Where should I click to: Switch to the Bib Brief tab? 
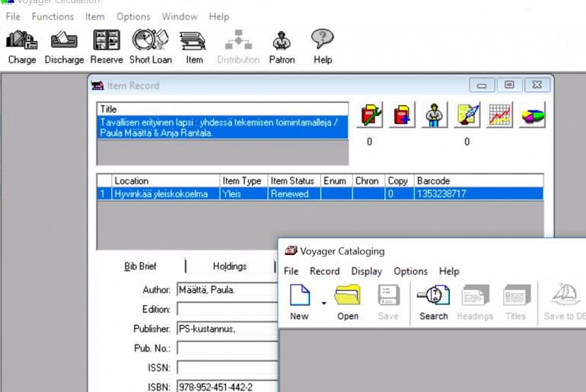[140, 266]
